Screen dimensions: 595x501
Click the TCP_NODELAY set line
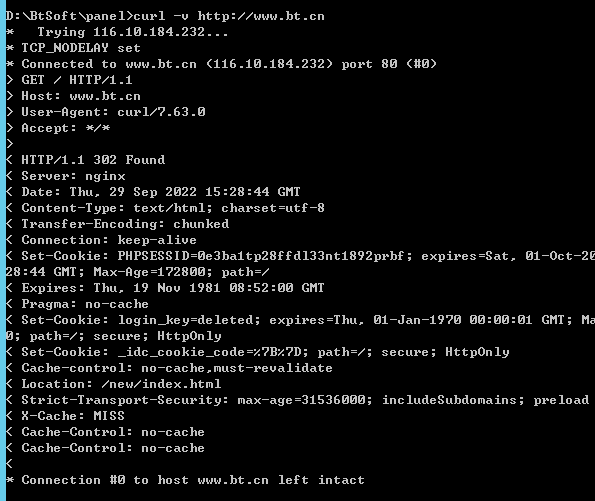[x=73, y=48]
